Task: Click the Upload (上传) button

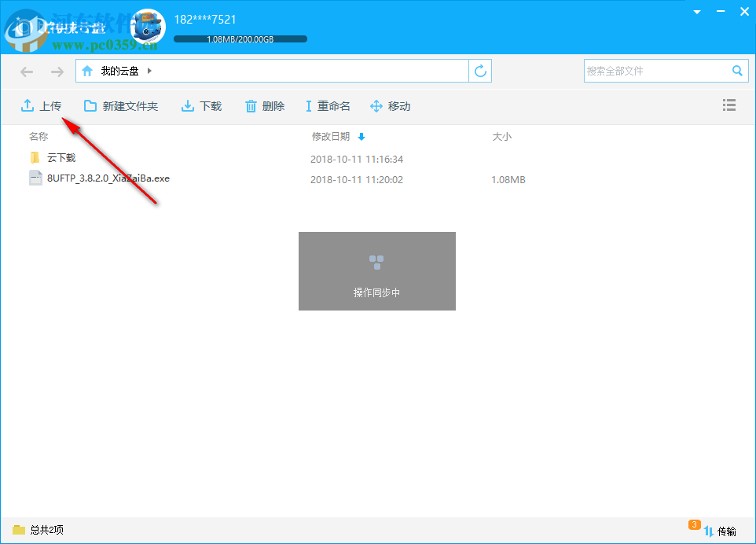Action: point(41,105)
